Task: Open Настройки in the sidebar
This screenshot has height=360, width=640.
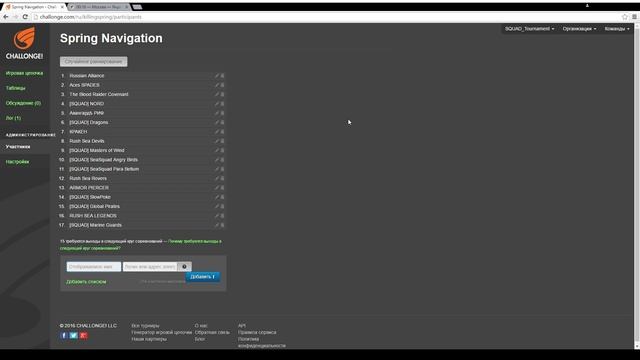Action: (x=17, y=162)
